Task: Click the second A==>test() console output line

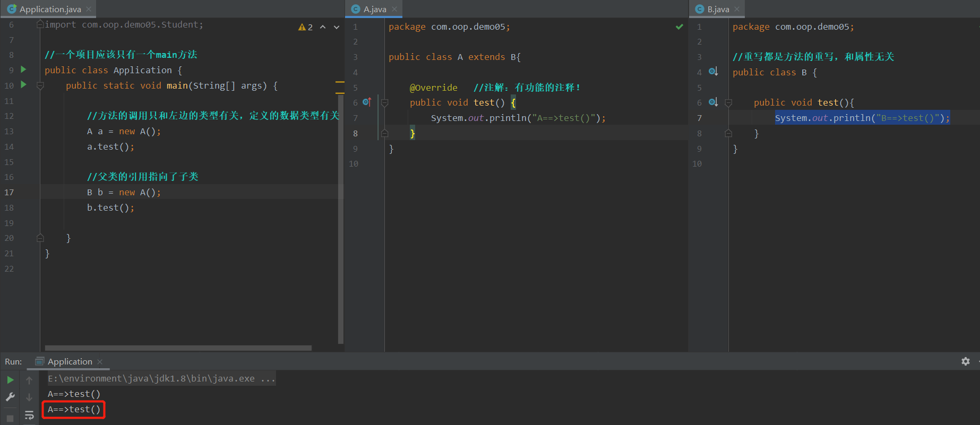Action: click(x=74, y=409)
